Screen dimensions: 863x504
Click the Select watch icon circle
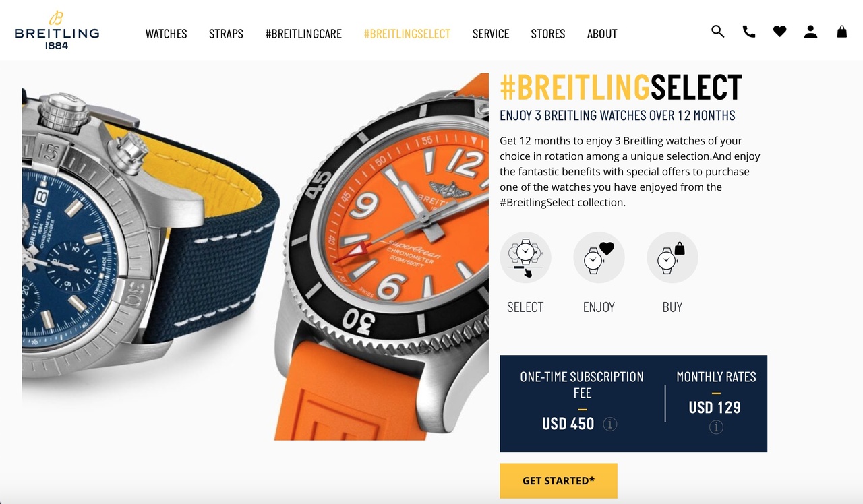click(x=525, y=257)
